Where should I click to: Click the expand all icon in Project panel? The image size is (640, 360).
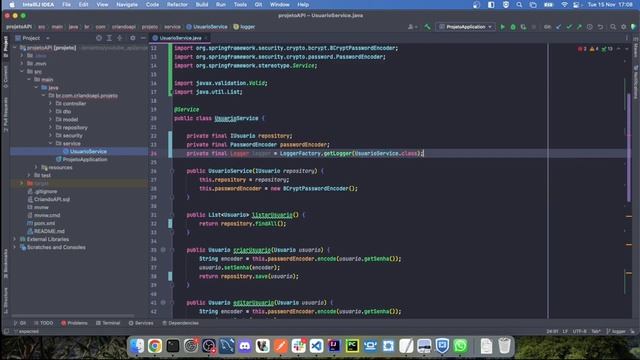pos(109,38)
